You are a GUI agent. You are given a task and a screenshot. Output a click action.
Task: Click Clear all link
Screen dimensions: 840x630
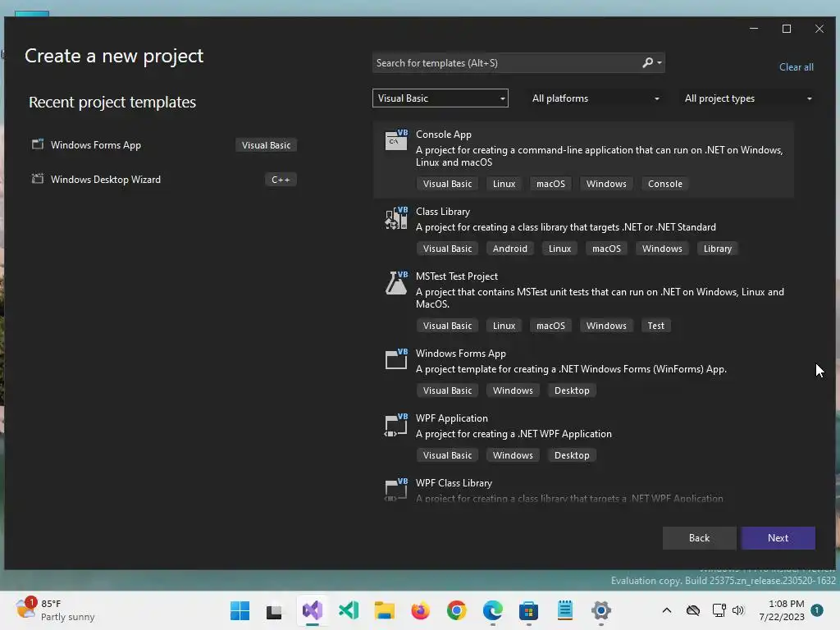[x=796, y=67]
